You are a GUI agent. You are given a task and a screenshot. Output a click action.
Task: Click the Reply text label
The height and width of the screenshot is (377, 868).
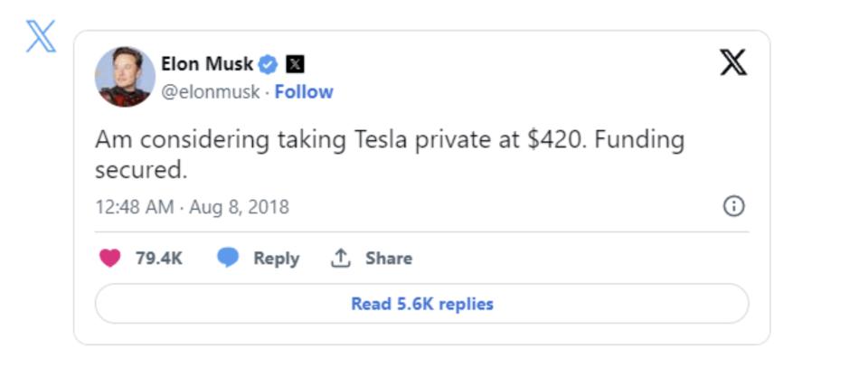[276, 259]
